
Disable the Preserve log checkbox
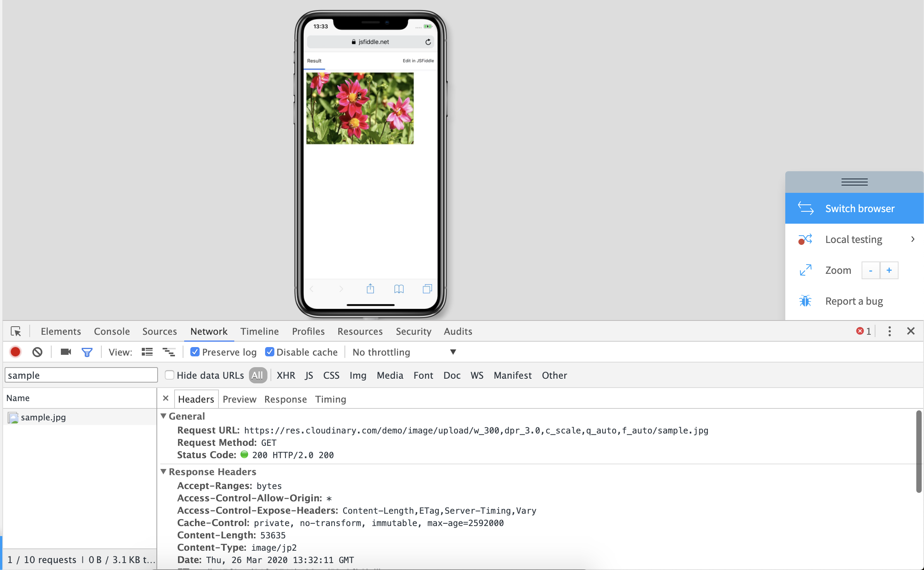click(x=195, y=351)
